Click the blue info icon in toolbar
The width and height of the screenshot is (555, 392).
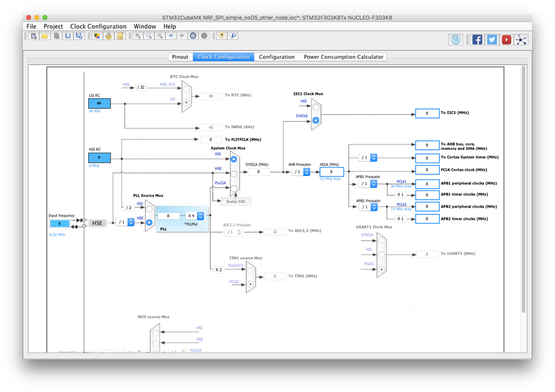tap(233, 36)
